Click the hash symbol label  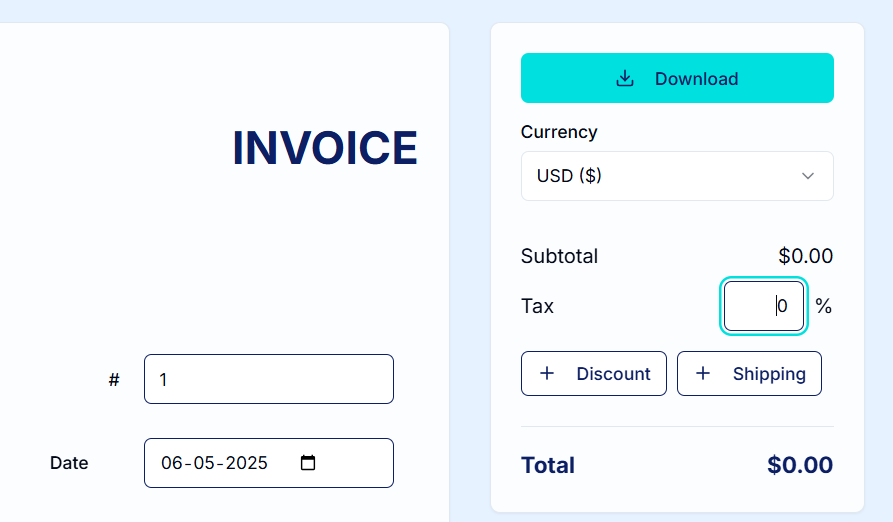click(x=114, y=380)
